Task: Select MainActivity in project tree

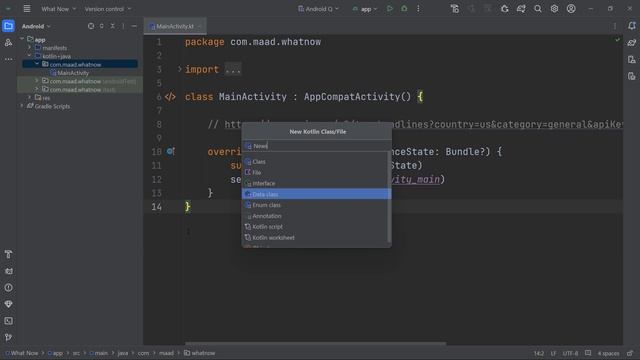Action: 73,73
